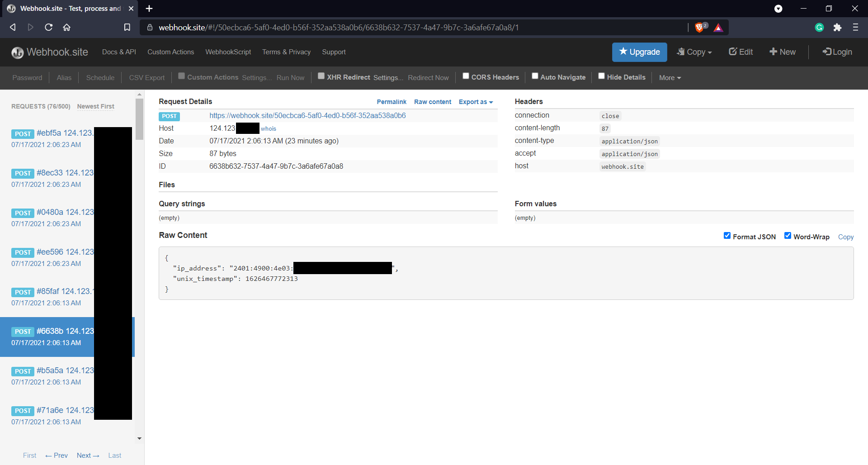Enable the Custom Actions checkbox
The width and height of the screenshot is (868, 465).
coord(181,76)
